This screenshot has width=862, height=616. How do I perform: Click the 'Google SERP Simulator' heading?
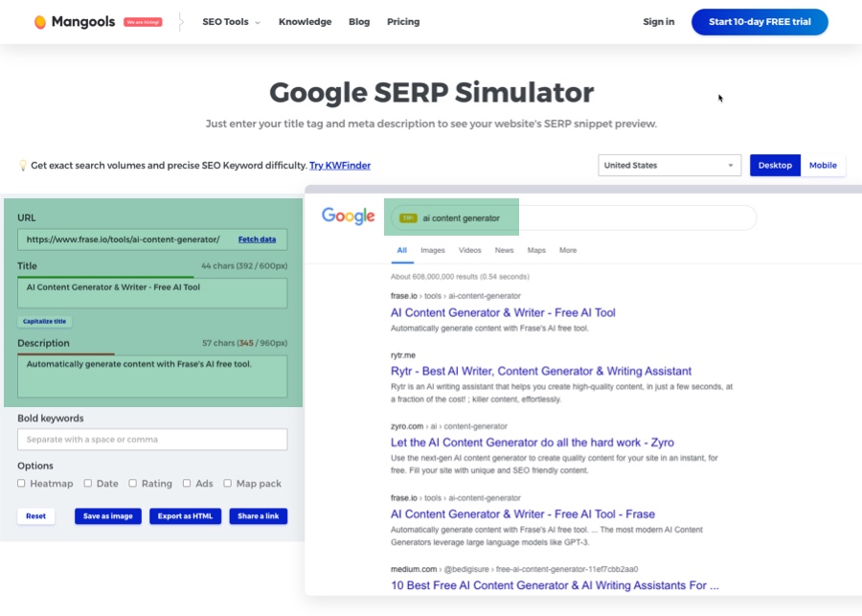(432, 92)
